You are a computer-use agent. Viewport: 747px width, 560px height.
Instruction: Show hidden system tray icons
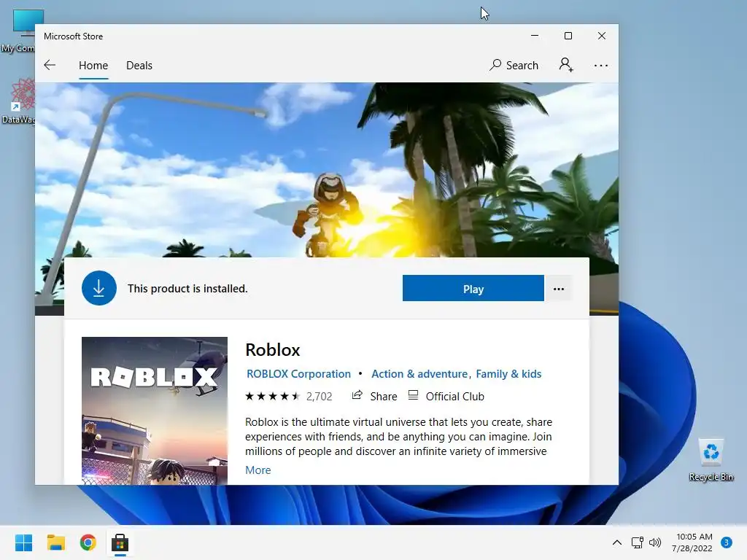coord(617,542)
